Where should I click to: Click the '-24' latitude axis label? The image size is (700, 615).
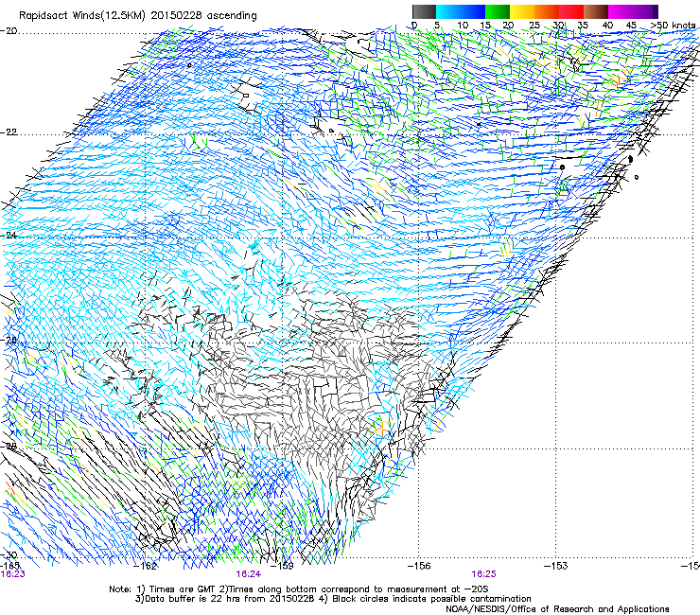coord(9,235)
